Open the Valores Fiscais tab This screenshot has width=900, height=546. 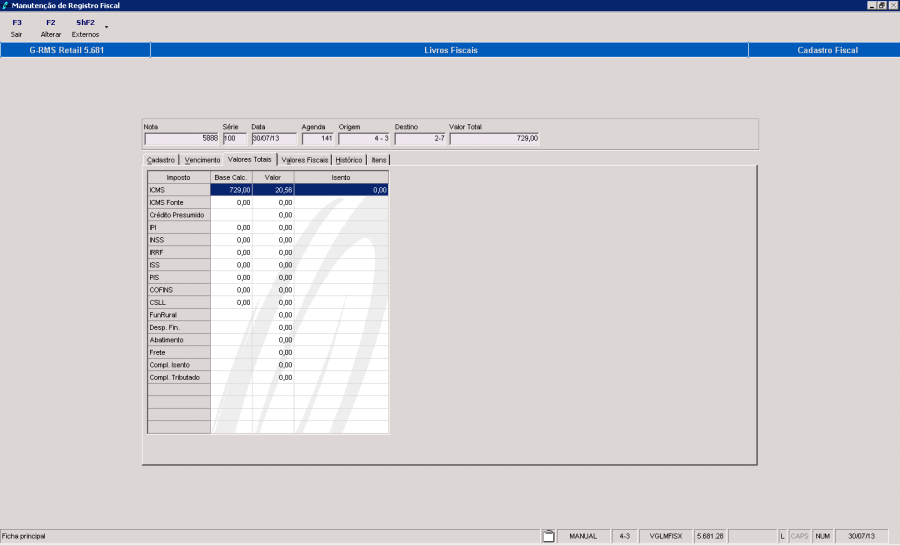click(x=305, y=160)
